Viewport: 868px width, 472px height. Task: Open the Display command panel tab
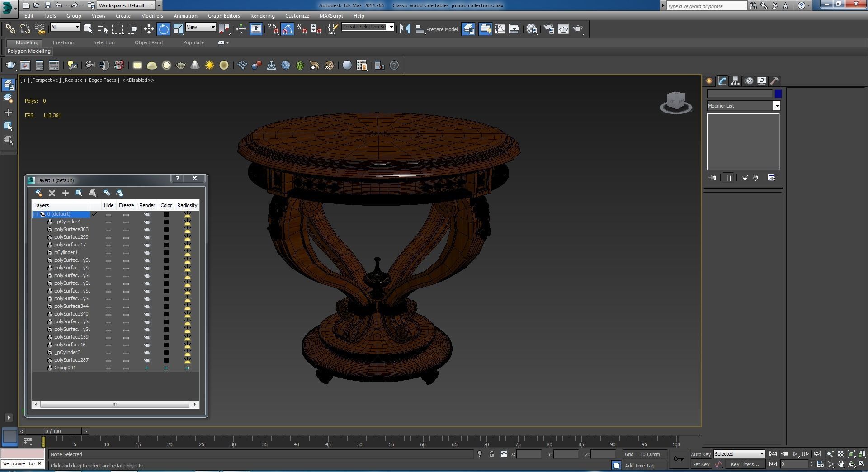tap(762, 81)
